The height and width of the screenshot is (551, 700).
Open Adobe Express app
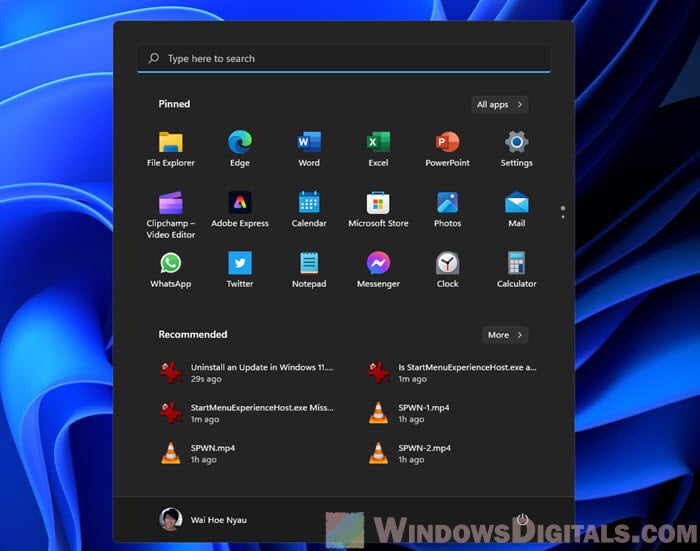coord(240,209)
